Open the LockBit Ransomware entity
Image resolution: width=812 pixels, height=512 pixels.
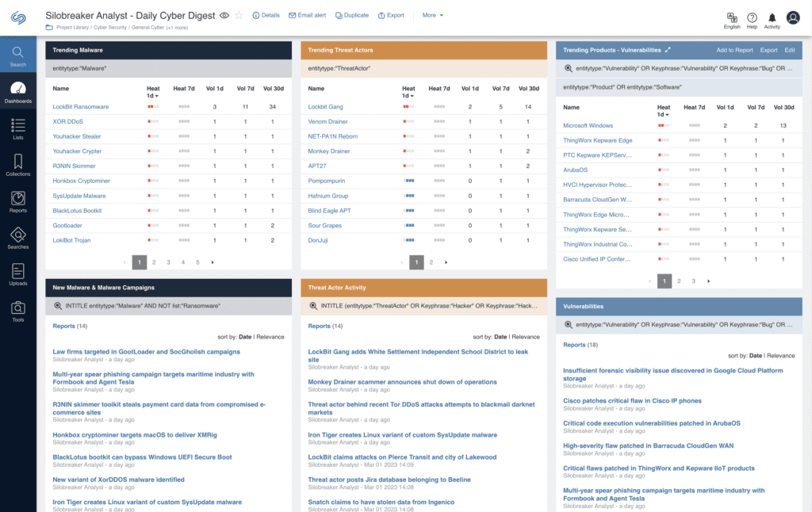tap(81, 107)
